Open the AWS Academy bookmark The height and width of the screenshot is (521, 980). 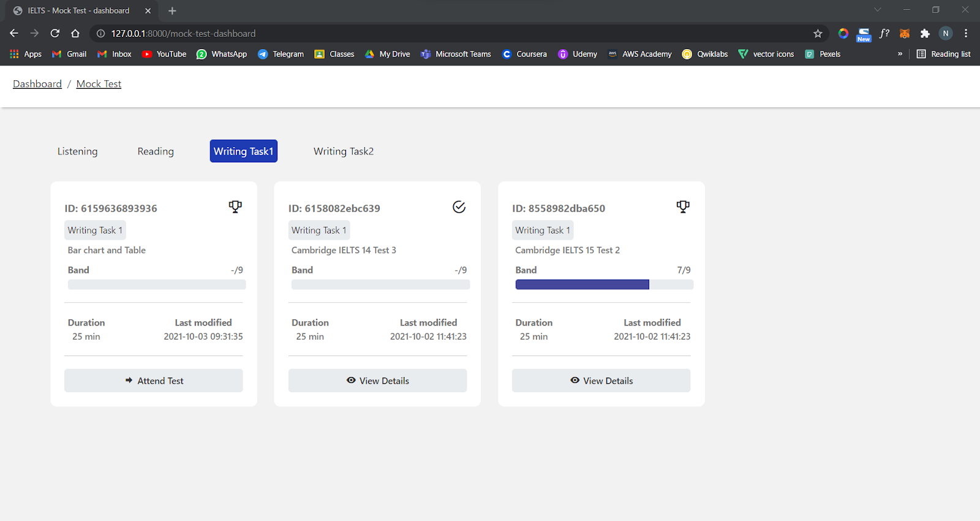coord(639,54)
